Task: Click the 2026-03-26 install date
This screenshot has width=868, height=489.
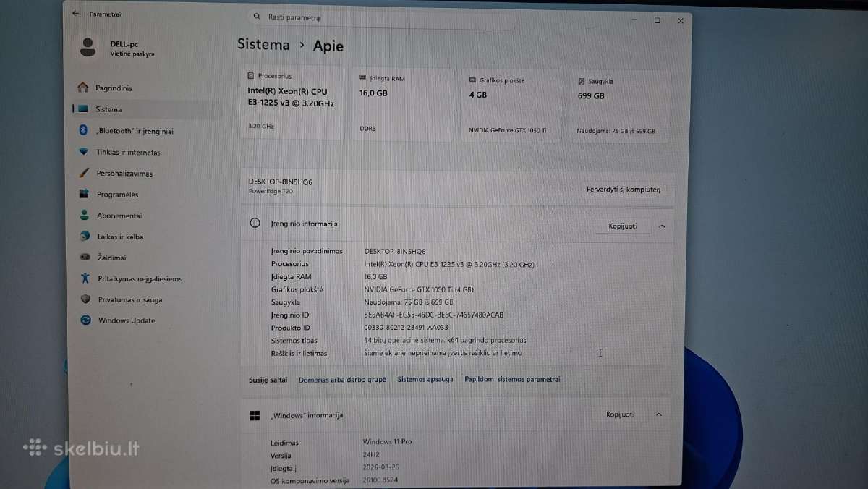Action: tap(380, 467)
